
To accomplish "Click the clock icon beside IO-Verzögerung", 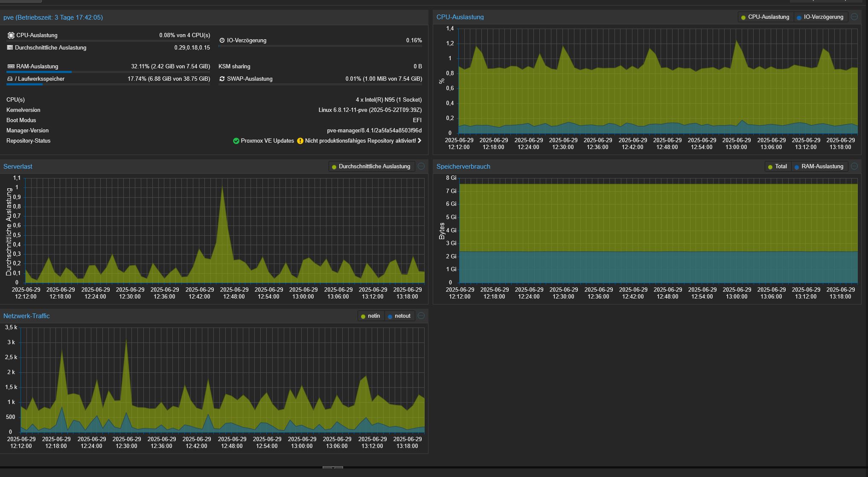I will (222, 40).
